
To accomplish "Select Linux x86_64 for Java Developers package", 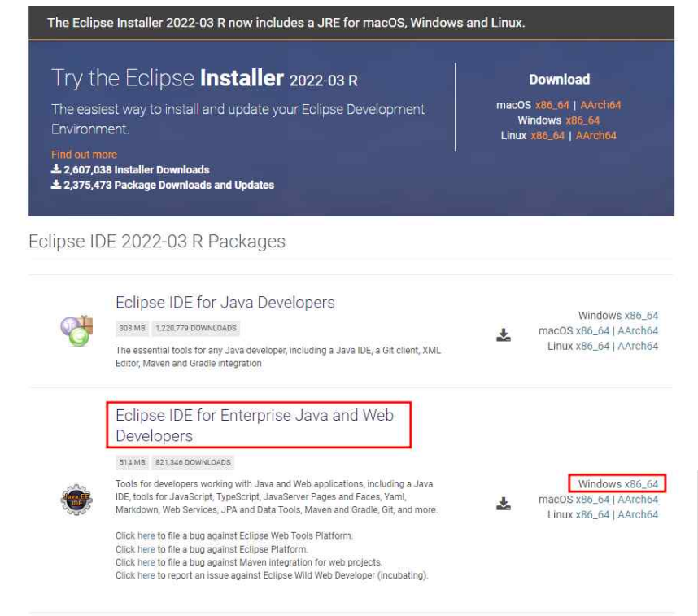I will click(592, 346).
